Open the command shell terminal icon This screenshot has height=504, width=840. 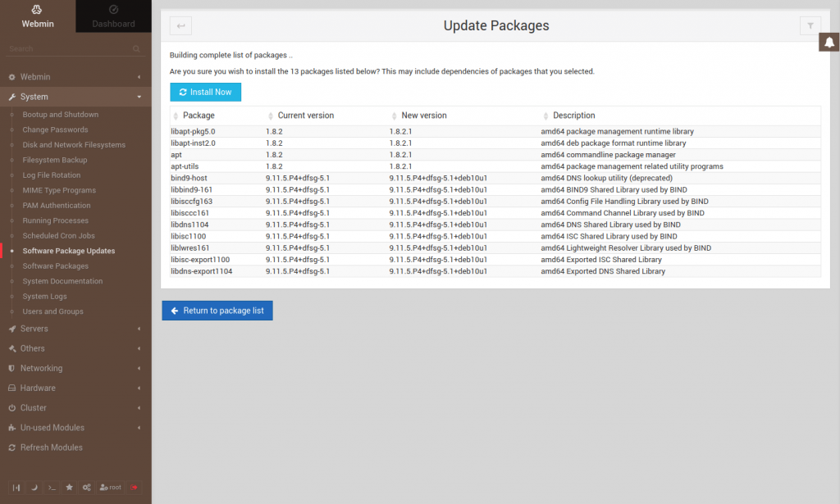(x=52, y=488)
